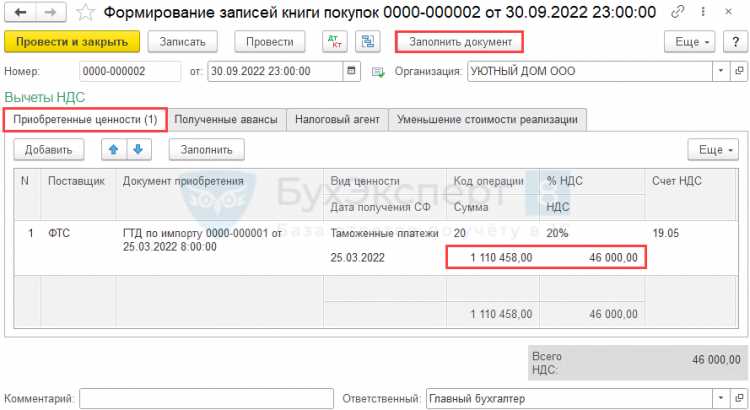Switch to Уменьшение стоимости реализации tab
Viewport: 750px width, 410px height.
pos(487,120)
